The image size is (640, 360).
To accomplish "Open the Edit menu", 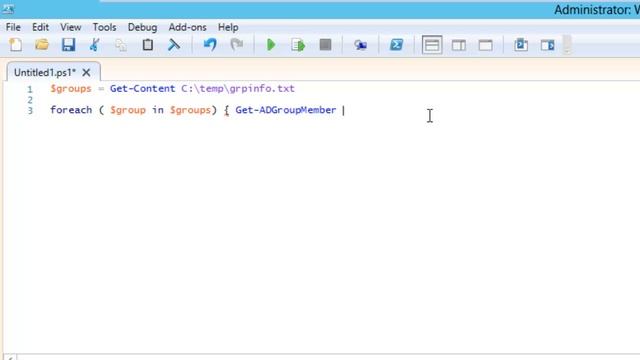I will pos(40,27).
